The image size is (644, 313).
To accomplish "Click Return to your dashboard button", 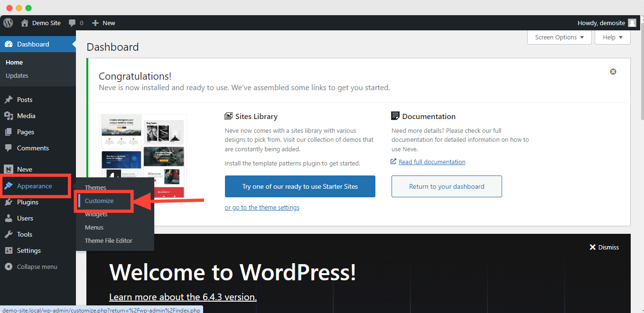I will [x=447, y=186].
